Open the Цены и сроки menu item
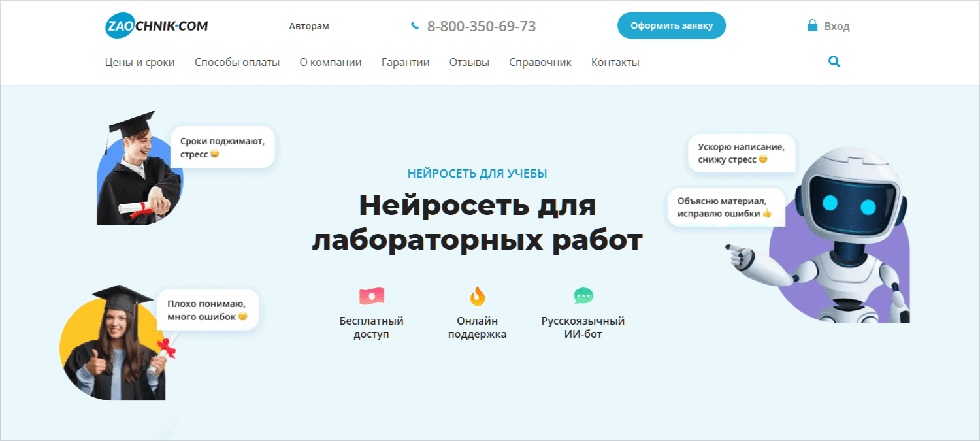The image size is (980, 441). click(x=140, y=63)
